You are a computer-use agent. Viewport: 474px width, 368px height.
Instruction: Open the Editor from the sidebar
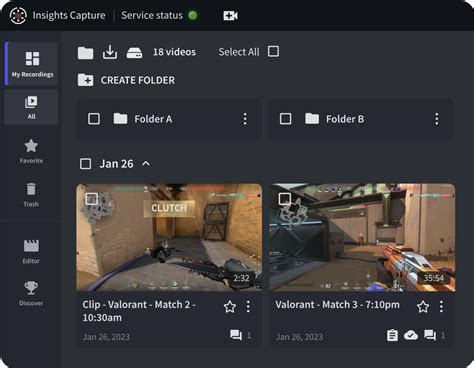pyautogui.click(x=31, y=252)
